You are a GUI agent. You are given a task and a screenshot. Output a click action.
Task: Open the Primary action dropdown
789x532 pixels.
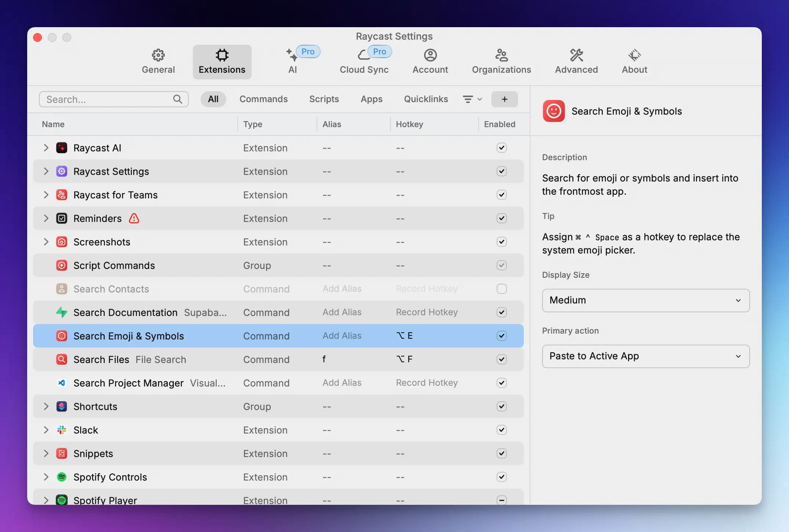pos(646,356)
